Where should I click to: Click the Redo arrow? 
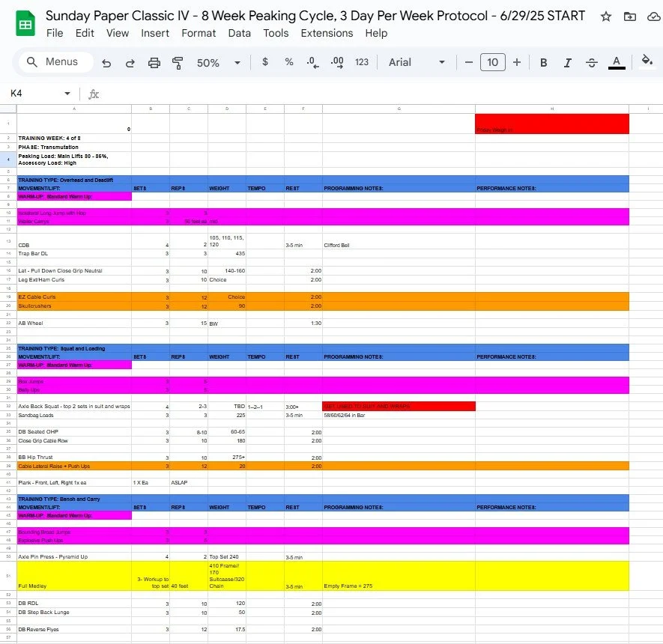(130, 63)
